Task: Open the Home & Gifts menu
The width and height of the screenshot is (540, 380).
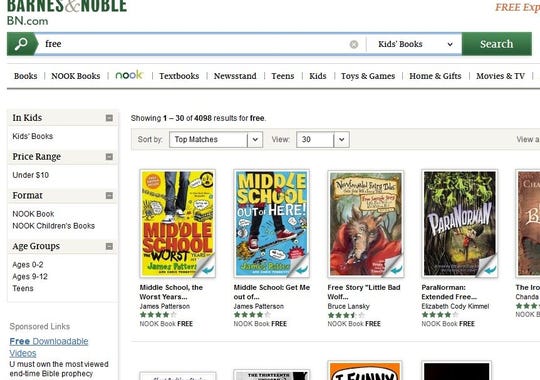Action: click(x=435, y=76)
